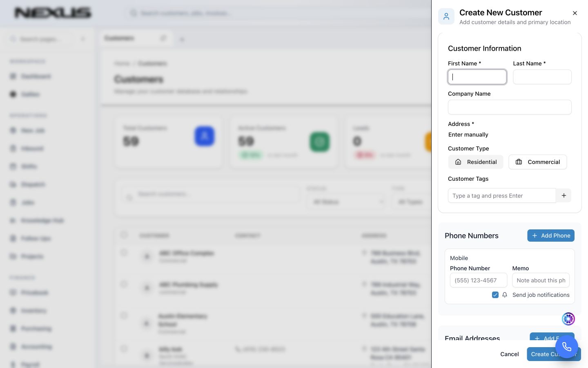Click the blurred Nexus logo
This screenshot has width=588, height=368.
pyautogui.click(x=53, y=13)
